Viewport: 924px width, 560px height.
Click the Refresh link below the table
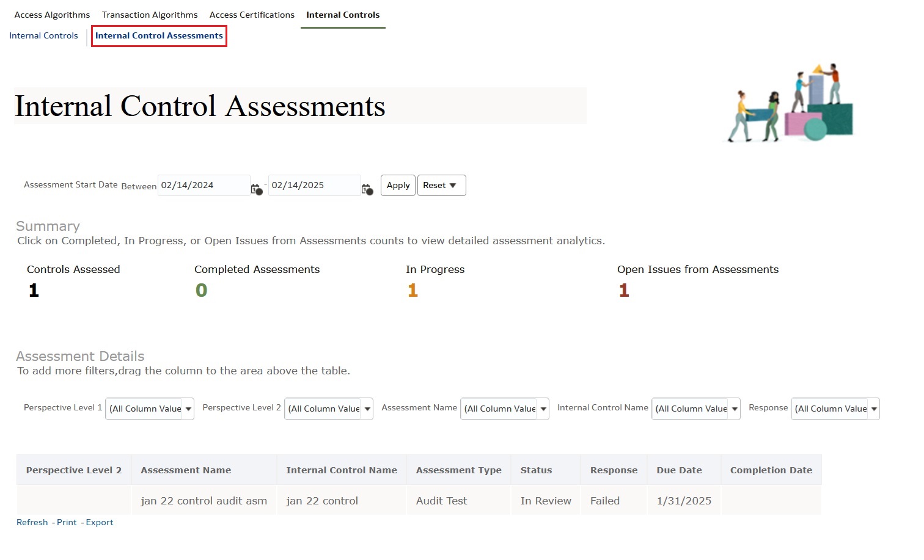(x=32, y=522)
